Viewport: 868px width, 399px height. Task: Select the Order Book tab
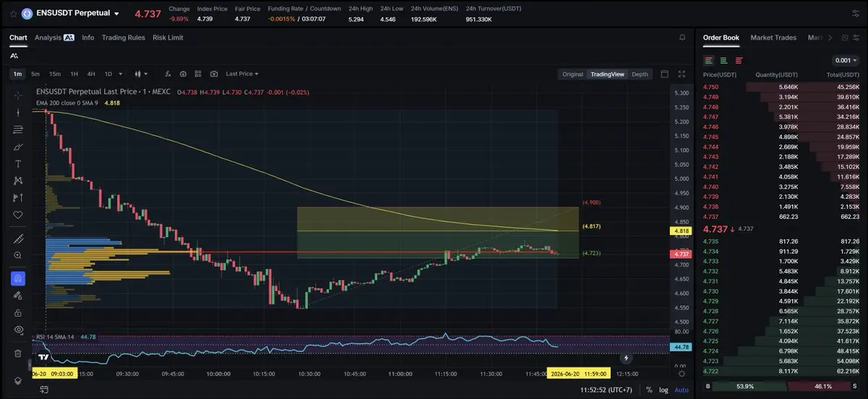click(x=721, y=38)
